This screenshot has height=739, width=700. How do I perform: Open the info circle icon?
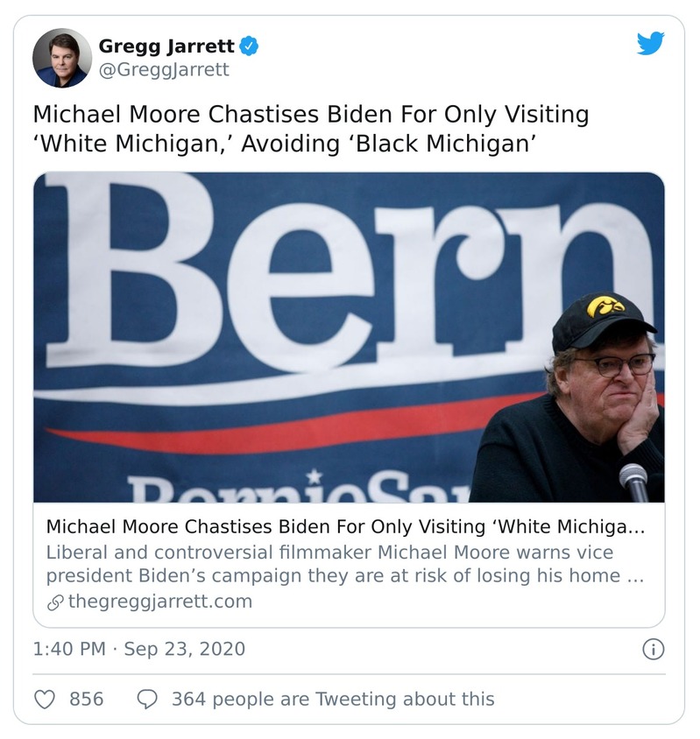tap(653, 649)
